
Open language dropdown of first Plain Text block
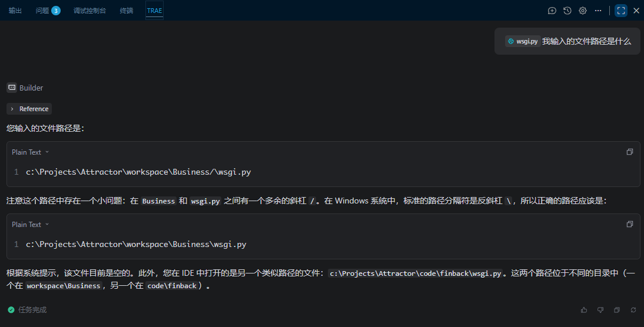pyautogui.click(x=31, y=152)
